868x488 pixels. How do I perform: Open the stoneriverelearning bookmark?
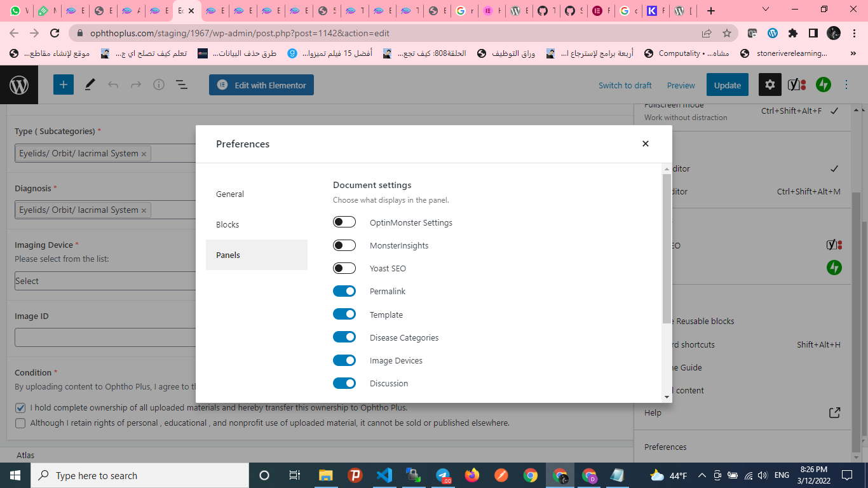pos(785,53)
